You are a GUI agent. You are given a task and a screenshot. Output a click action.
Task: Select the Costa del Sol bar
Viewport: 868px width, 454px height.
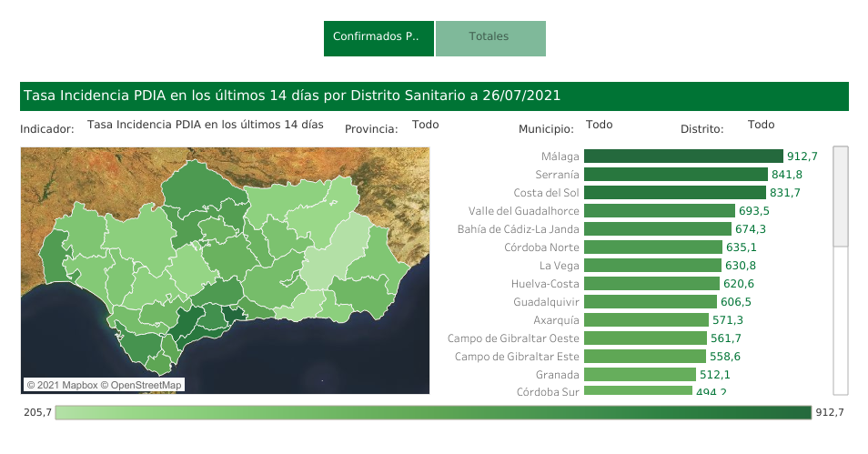pos(675,193)
